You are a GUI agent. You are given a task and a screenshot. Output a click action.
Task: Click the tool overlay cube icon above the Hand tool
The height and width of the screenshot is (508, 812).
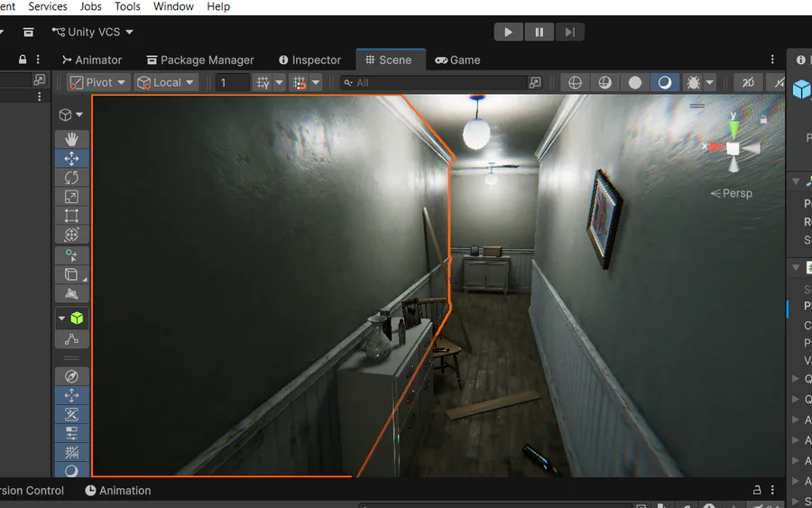pyautogui.click(x=65, y=115)
